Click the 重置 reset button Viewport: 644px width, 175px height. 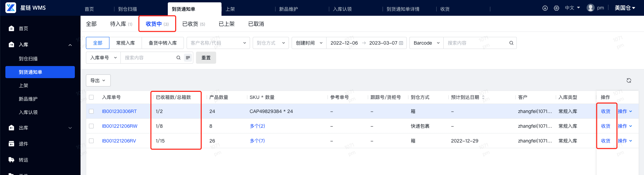206,58
